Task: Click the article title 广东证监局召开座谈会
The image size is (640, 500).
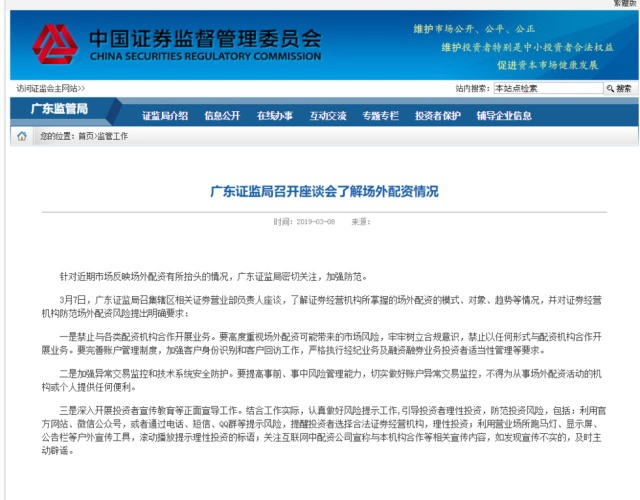Action: pos(318,188)
